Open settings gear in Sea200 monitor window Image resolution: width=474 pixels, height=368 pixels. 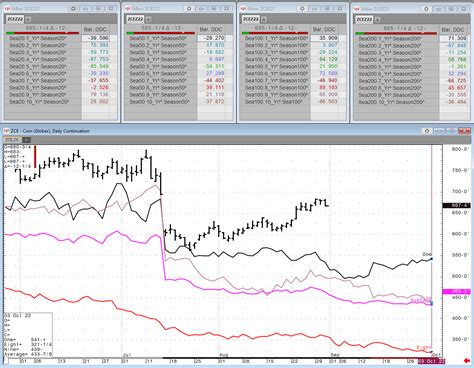(x=426, y=9)
